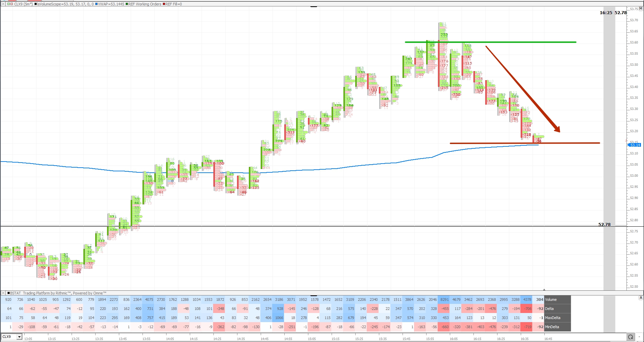
Task: Click the 53.60 price scale label
Action: point(634,42)
